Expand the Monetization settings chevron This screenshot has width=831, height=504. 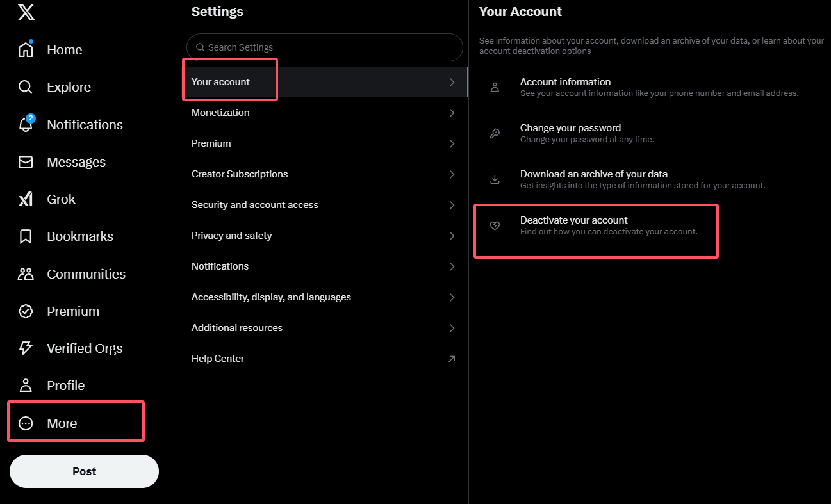(x=452, y=113)
